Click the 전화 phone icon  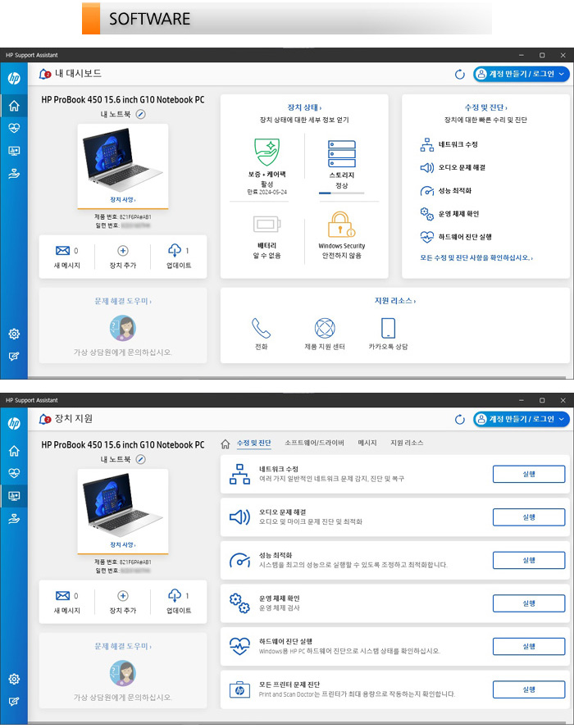coord(261,329)
